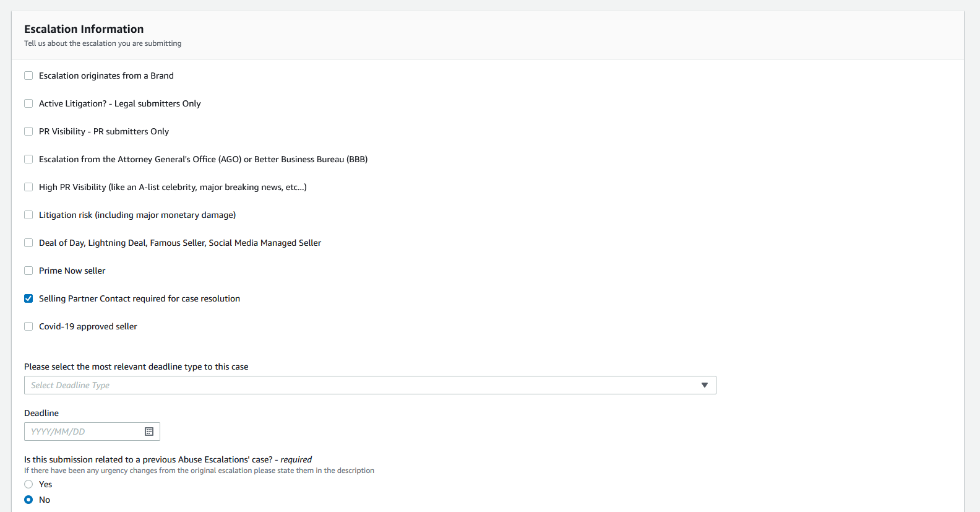Enable Active Litigation legal submitters checkbox
This screenshot has height=512, width=980.
pos(28,103)
